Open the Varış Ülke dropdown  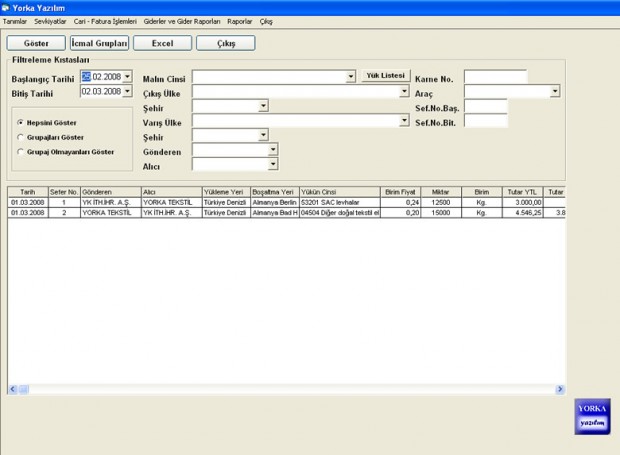tap(404, 120)
